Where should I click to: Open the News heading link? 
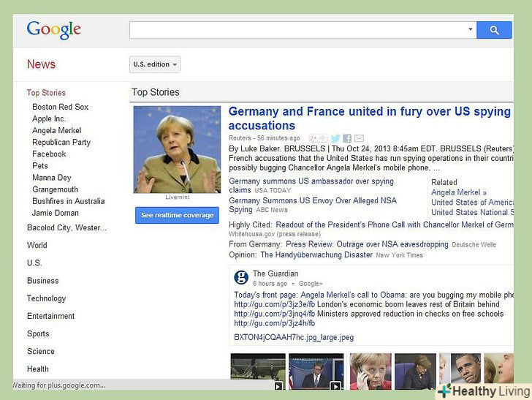point(41,64)
